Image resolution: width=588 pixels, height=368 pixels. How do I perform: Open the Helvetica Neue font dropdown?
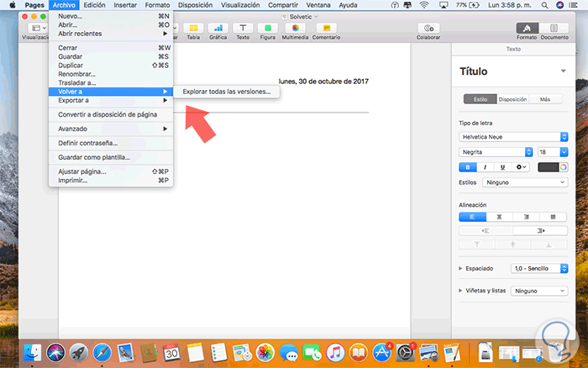pyautogui.click(x=513, y=137)
